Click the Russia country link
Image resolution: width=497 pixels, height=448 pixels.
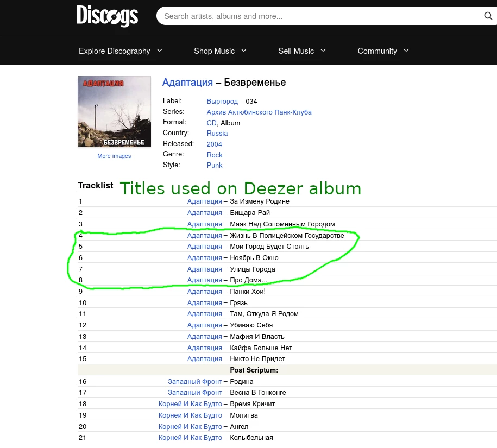tap(217, 134)
